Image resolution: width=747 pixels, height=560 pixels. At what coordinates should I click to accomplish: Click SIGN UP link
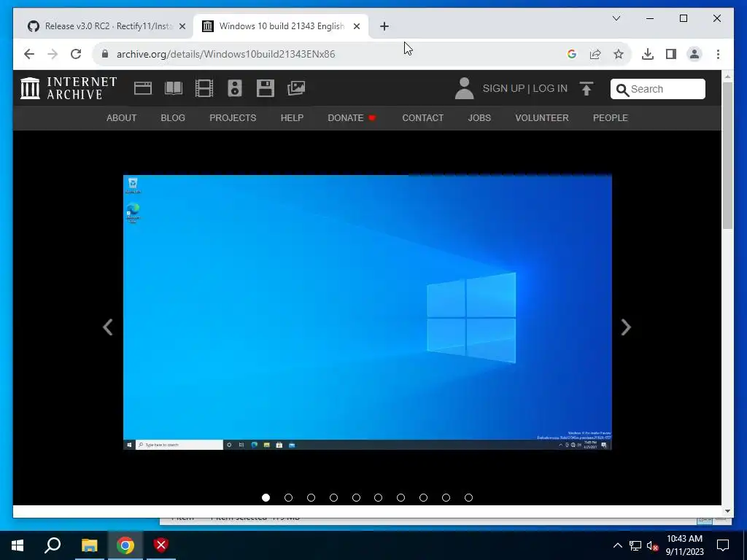point(503,88)
